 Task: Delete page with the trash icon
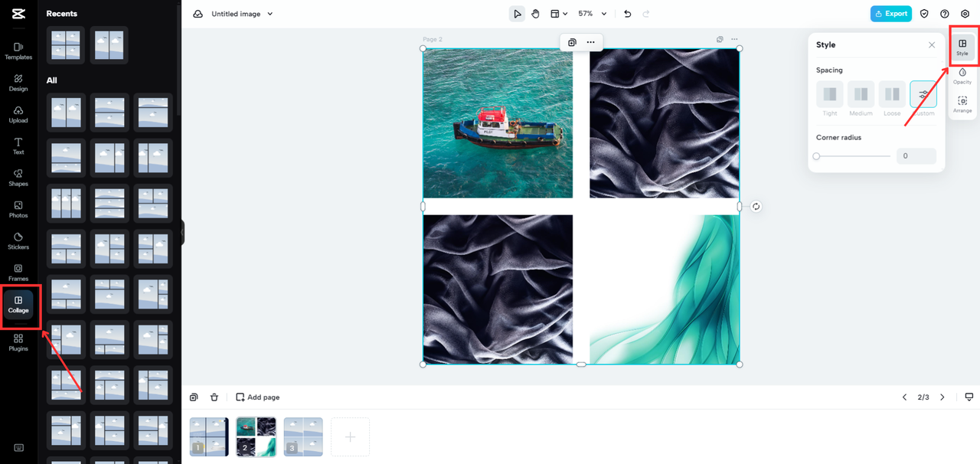[214, 397]
